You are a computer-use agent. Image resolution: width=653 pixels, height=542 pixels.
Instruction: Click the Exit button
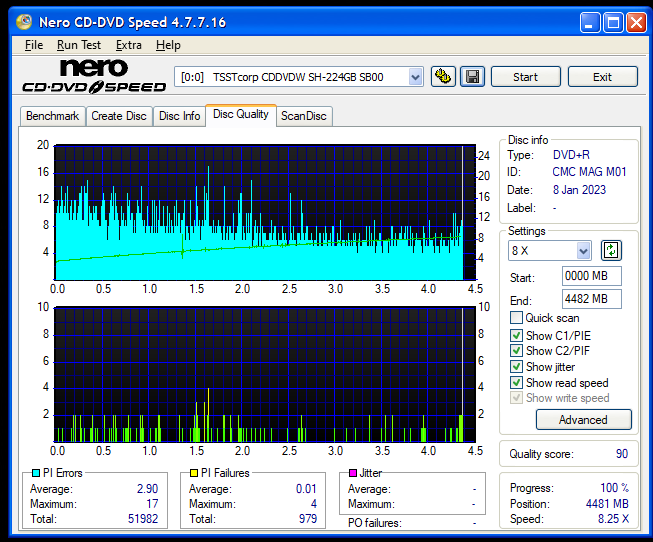(603, 77)
